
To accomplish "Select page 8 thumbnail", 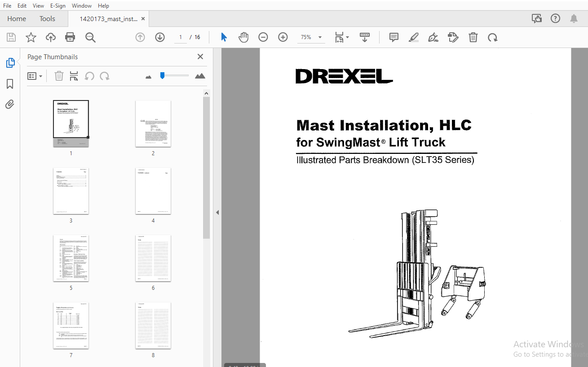I will click(x=153, y=325).
